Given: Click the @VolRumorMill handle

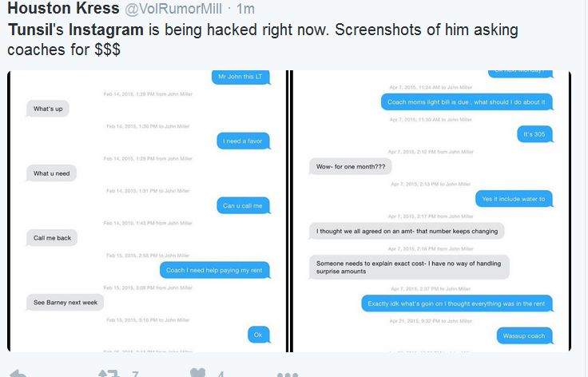Looking at the screenshot, I should (173, 9).
